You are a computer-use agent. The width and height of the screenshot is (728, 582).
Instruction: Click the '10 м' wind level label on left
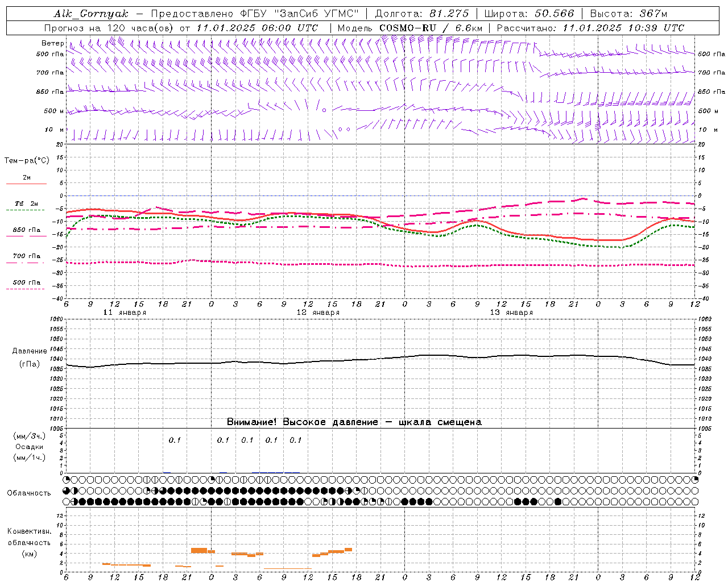55,130
